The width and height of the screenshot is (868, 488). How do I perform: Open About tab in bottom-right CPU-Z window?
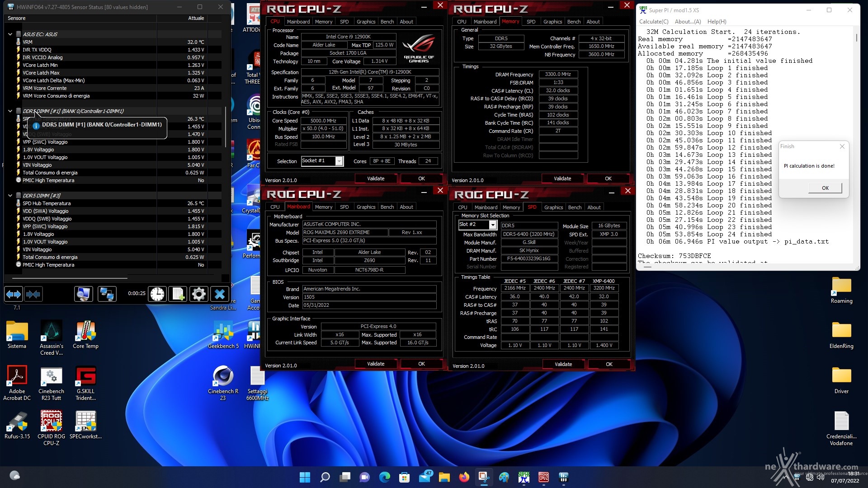(x=594, y=207)
